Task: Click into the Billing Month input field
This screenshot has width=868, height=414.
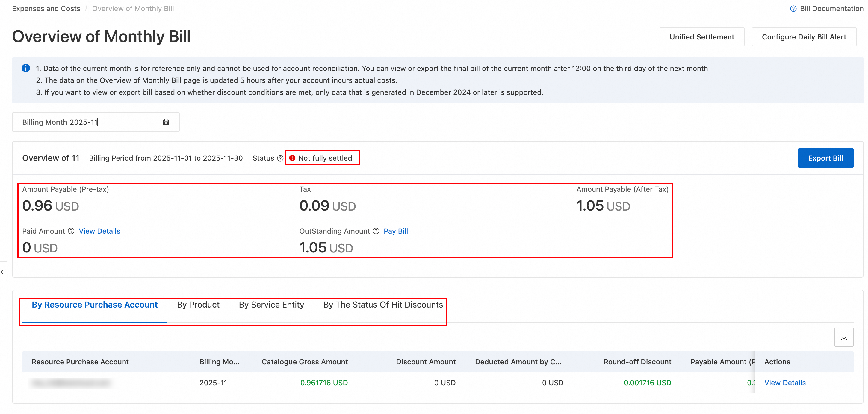Action: pos(87,122)
